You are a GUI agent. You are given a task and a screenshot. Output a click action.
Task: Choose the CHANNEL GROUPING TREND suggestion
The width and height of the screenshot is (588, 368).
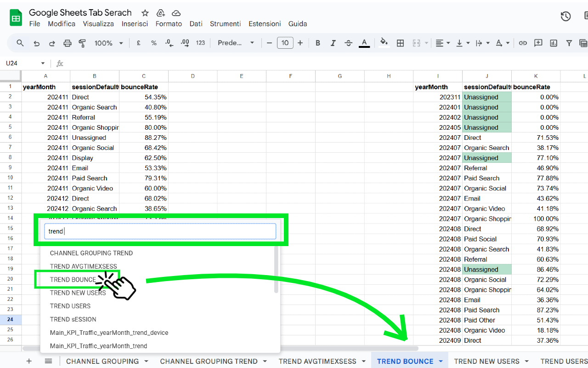tap(91, 253)
